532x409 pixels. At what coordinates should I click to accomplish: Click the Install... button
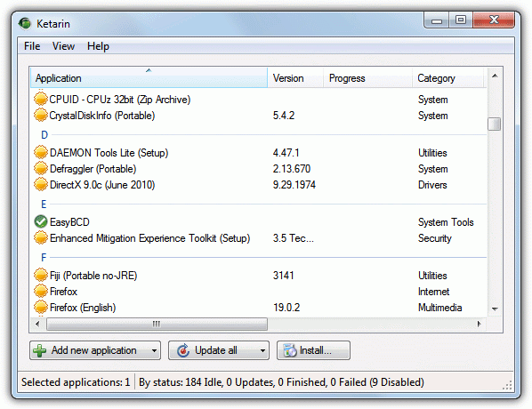tap(313, 350)
